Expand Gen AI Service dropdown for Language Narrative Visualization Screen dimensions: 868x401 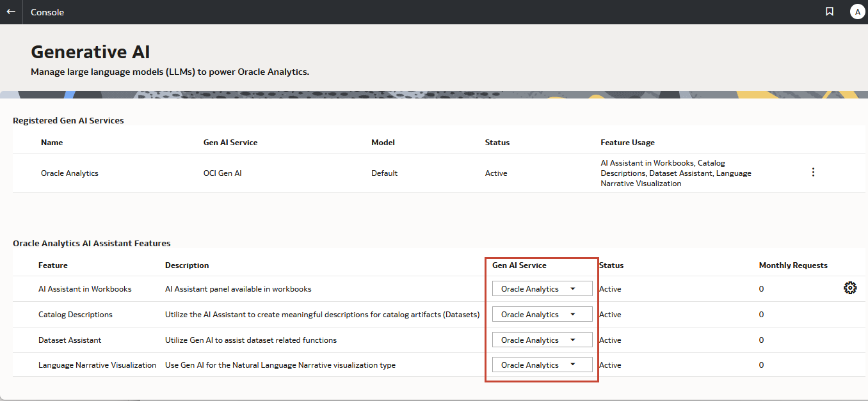click(x=542, y=365)
